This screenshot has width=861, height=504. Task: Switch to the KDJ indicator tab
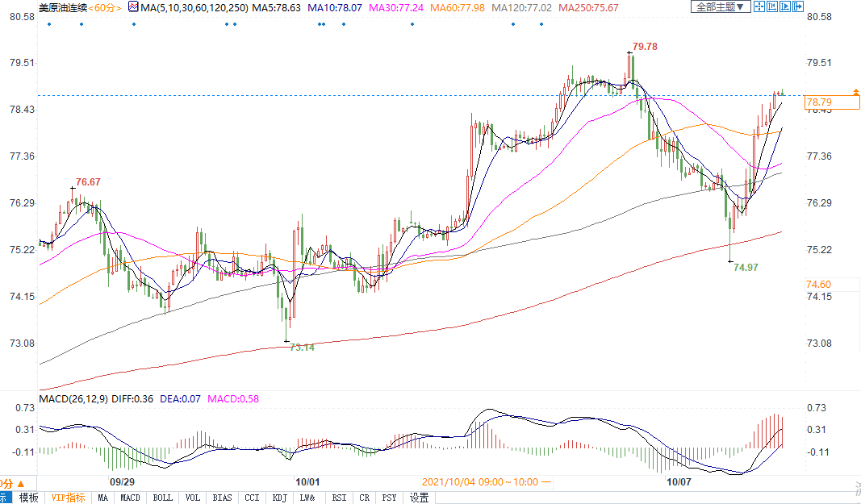[x=280, y=498]
